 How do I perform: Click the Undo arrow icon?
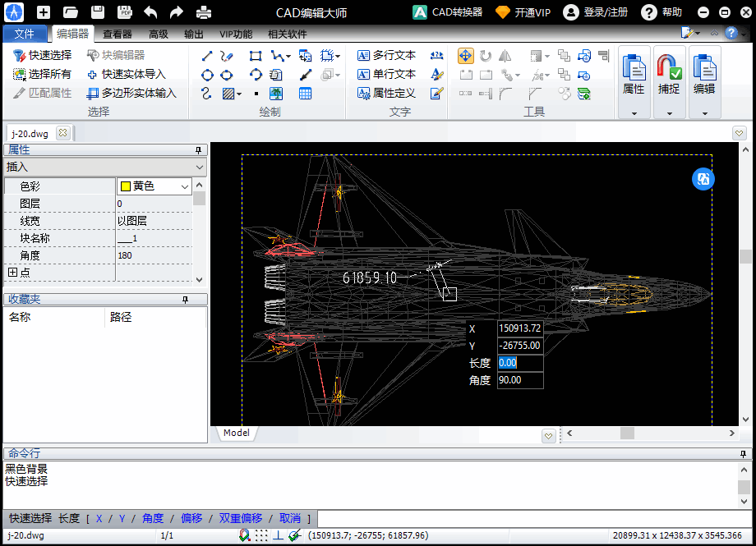pos(150,12)
